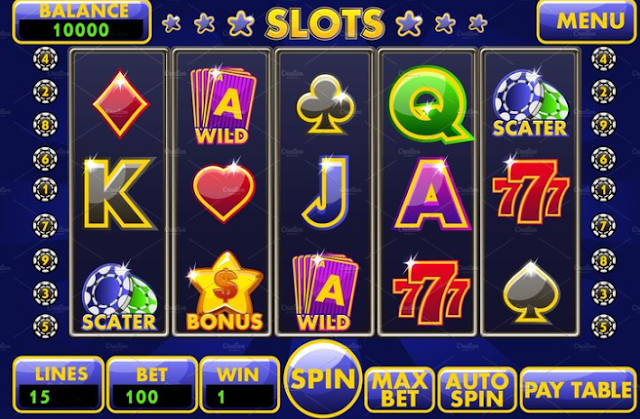Select the red heart symbol
640x419 pixels.
pos(224,193)
